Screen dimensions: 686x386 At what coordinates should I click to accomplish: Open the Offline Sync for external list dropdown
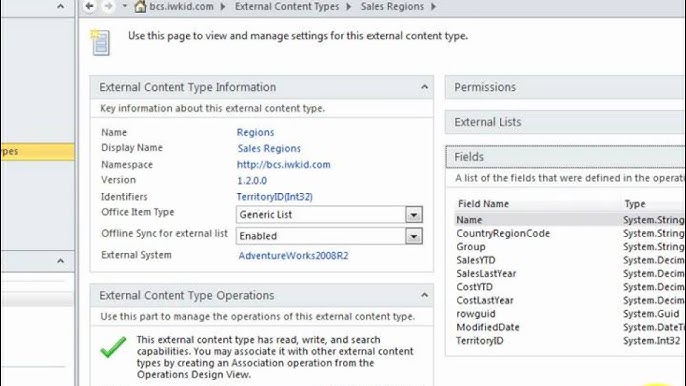413,236
